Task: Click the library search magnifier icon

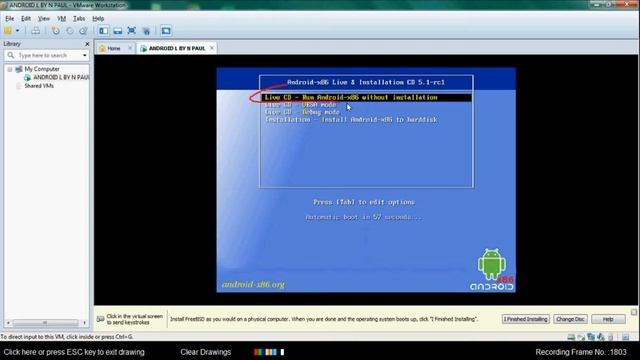Action: [x=11, y=55]
